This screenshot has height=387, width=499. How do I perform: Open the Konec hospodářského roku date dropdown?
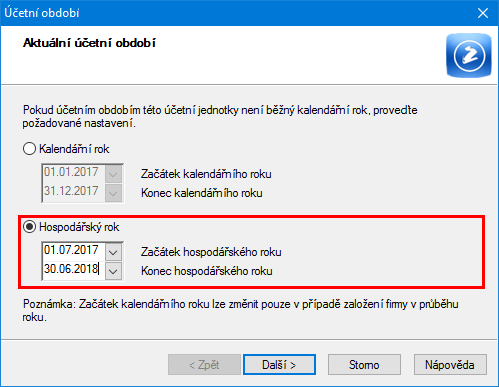click(x=113, y=271)
